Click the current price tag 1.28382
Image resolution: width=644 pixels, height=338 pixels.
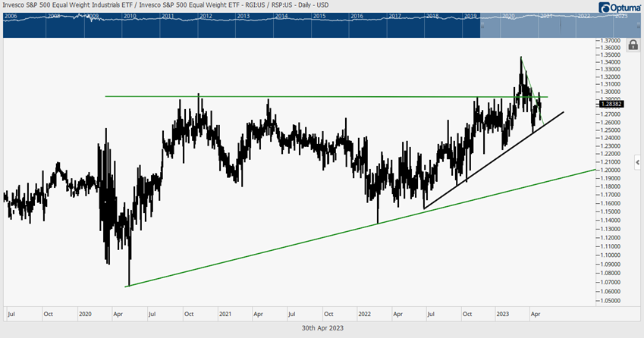click(611, 104)
